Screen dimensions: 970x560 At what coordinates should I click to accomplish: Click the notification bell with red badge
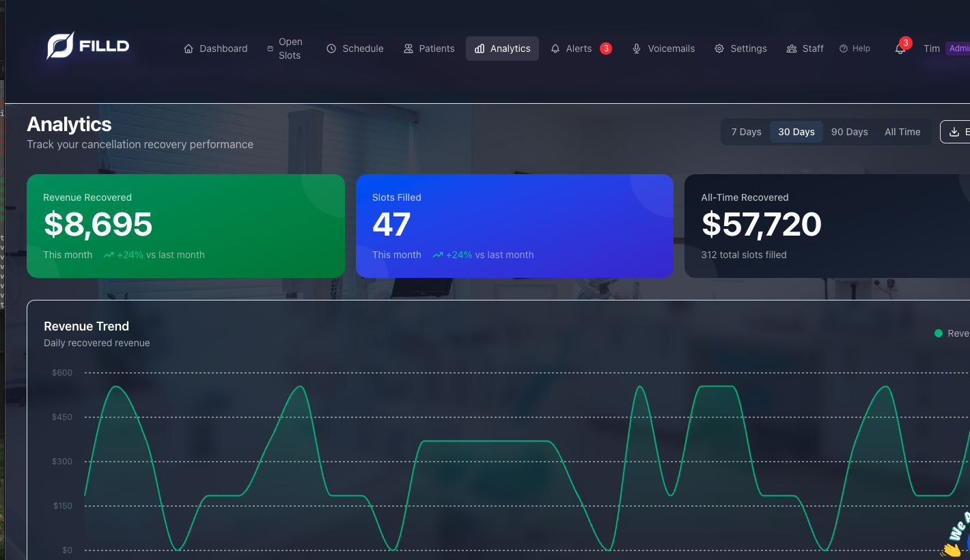[900, 51]
